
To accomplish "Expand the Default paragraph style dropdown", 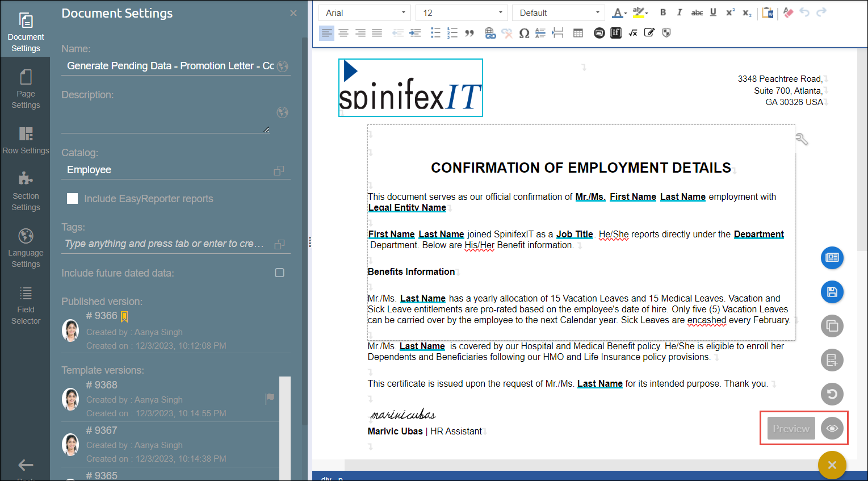I will click(x=559, y=12).
